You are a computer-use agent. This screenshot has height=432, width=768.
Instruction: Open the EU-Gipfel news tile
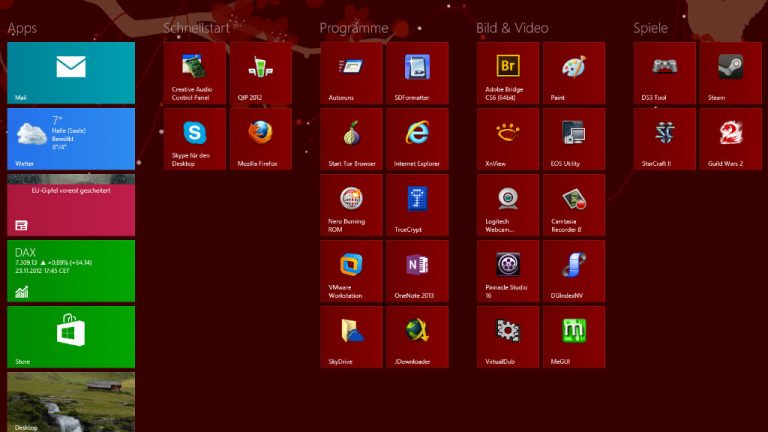click(x=71, y=205)
